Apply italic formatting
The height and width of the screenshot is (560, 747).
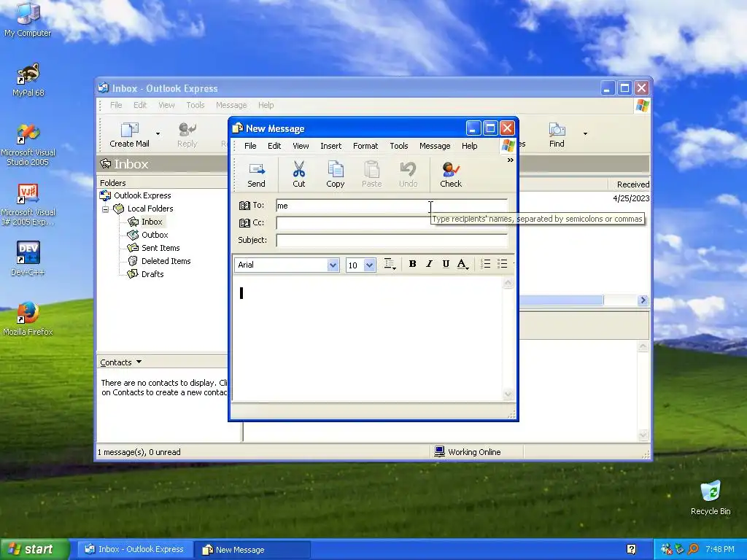point(429,264)
